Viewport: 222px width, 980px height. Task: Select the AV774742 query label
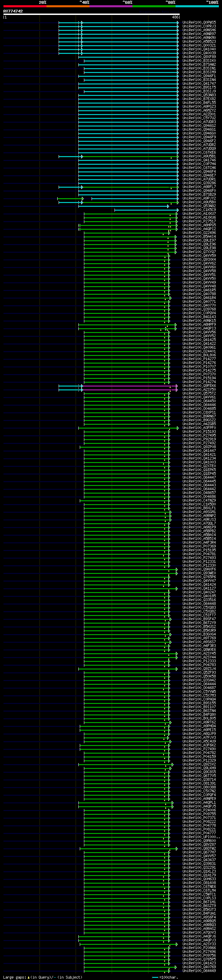tap(13, 11)
